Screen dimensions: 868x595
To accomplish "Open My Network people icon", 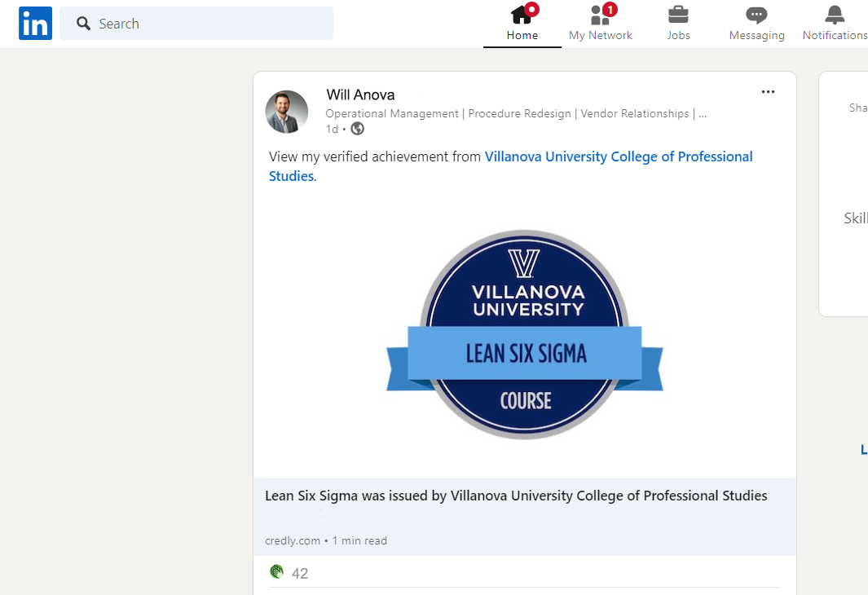I will [597, 15].
